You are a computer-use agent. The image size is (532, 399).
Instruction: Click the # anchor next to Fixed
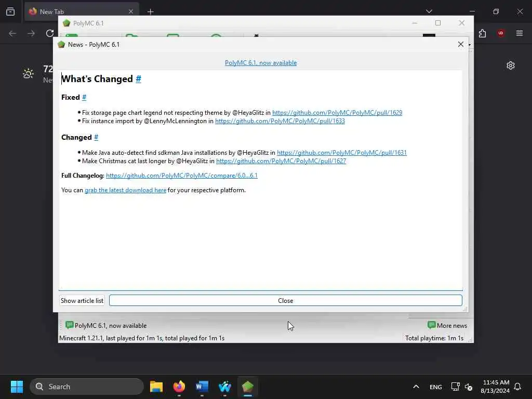[x=84, y=97]
